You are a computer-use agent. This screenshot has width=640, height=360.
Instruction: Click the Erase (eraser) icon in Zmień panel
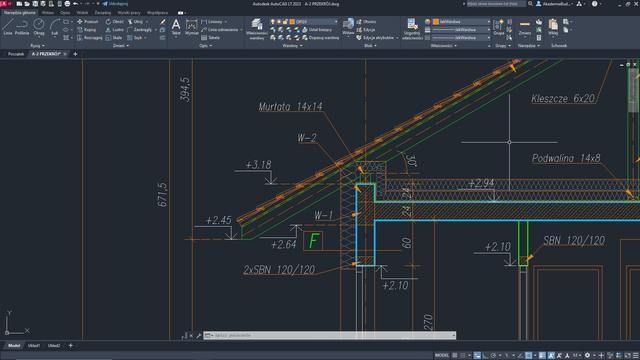162,22
